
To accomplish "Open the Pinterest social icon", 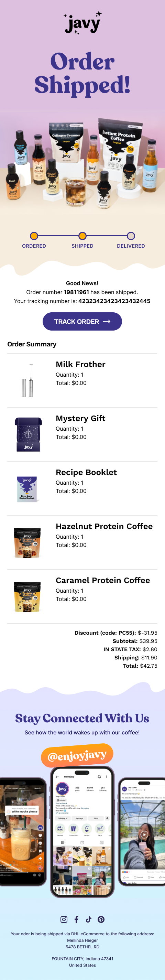I will 101,919.
